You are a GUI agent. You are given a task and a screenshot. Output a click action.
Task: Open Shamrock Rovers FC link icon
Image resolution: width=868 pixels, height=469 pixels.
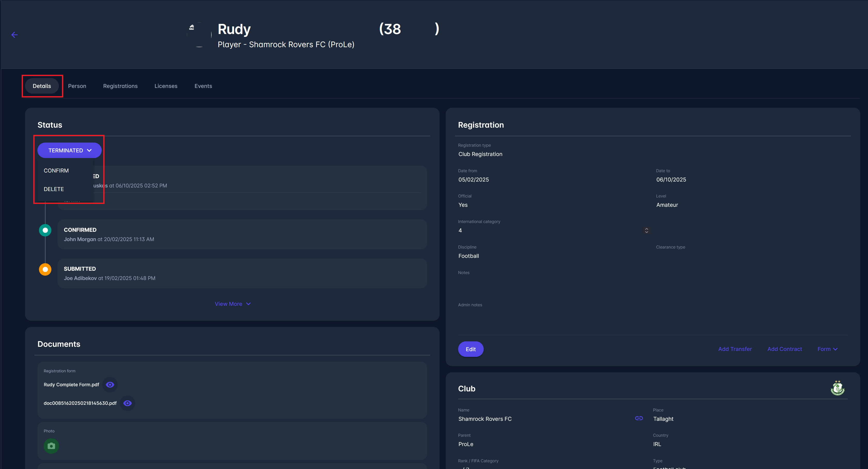[639, 418]
